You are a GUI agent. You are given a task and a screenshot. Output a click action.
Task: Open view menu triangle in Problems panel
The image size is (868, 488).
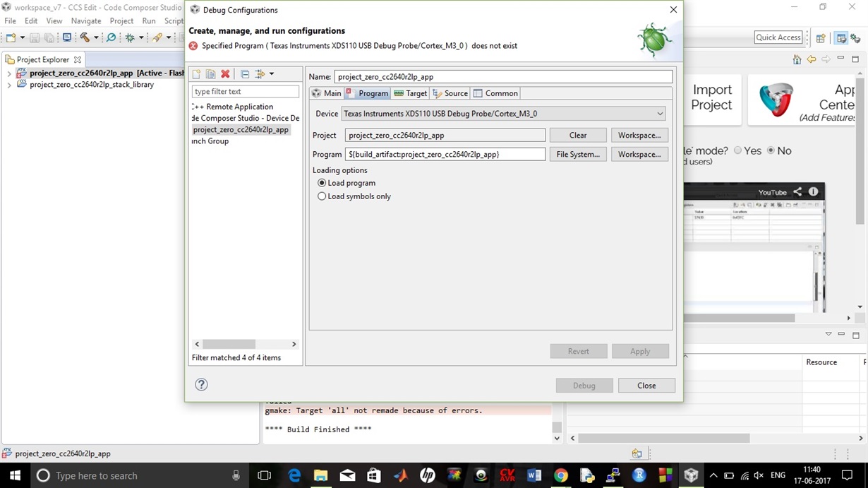[828, 335]
